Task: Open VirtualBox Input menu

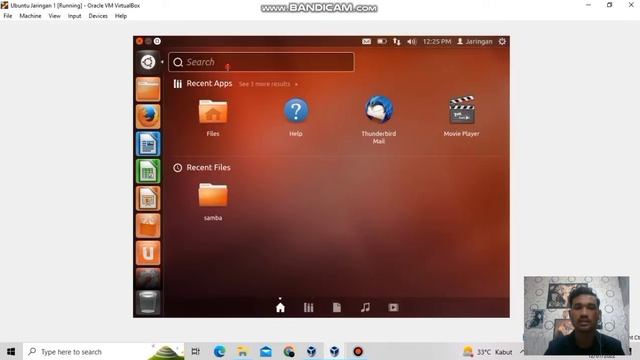Action: click(74, 16)
